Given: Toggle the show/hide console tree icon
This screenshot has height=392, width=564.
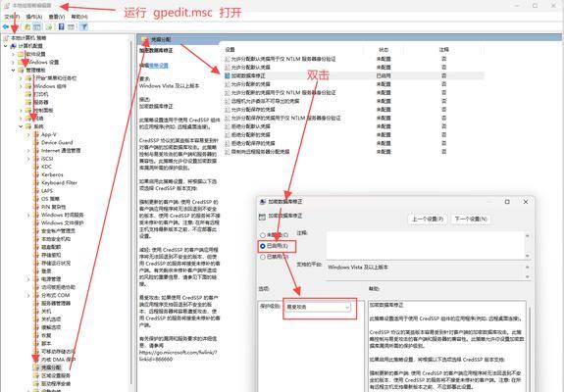Looking at the screenshot, I should click(37, 26).
